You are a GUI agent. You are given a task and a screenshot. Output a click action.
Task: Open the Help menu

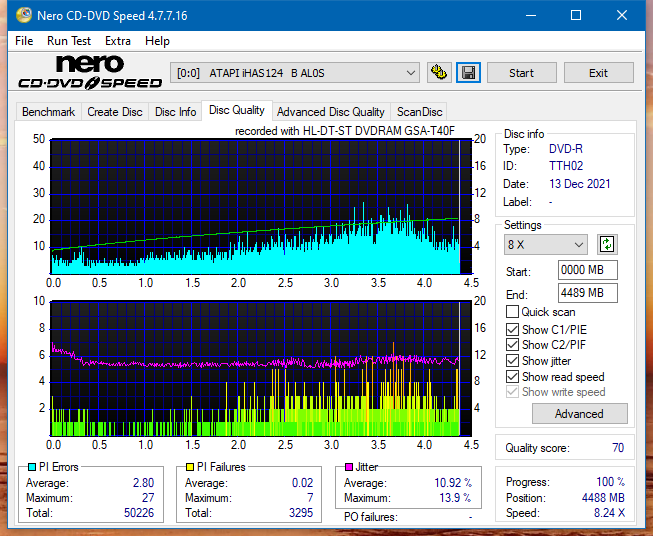coord(157,41)
